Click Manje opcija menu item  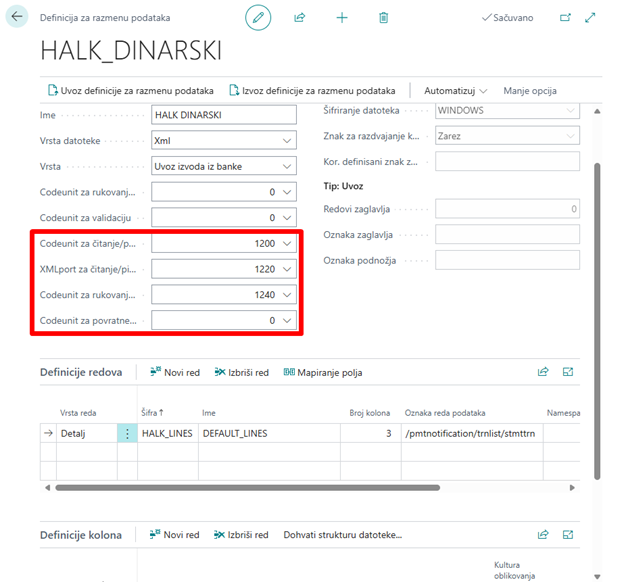529,91
